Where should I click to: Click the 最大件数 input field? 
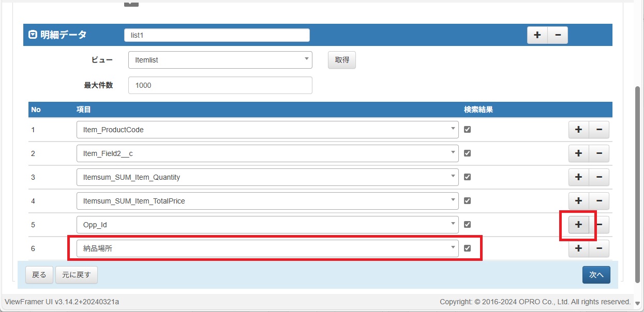pyautogui.click(x=220, y=85)
